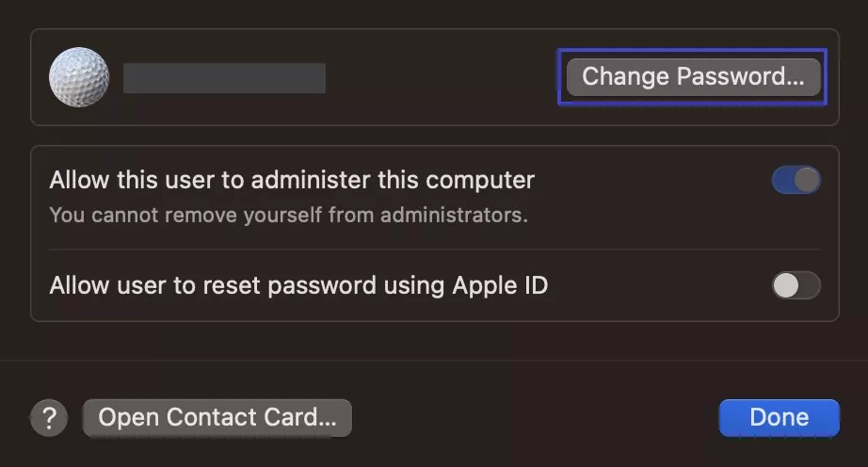View this user's contact card
Screen dimensions: 868x467
[217, 417]
